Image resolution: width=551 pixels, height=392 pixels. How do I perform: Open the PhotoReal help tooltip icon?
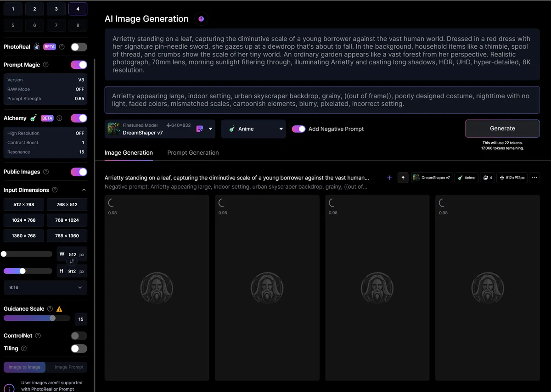62,47
